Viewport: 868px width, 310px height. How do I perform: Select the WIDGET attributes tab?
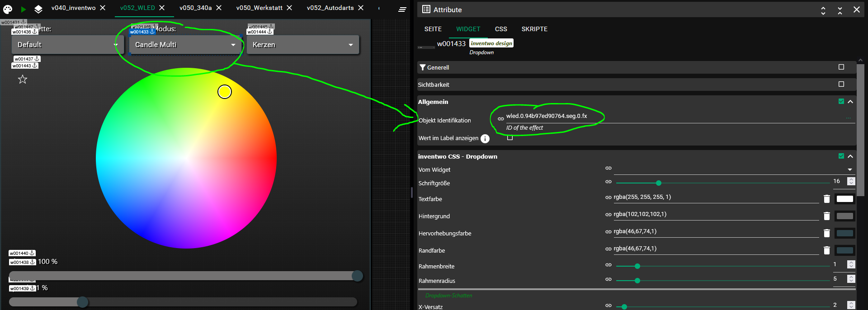tap(468, 29)
